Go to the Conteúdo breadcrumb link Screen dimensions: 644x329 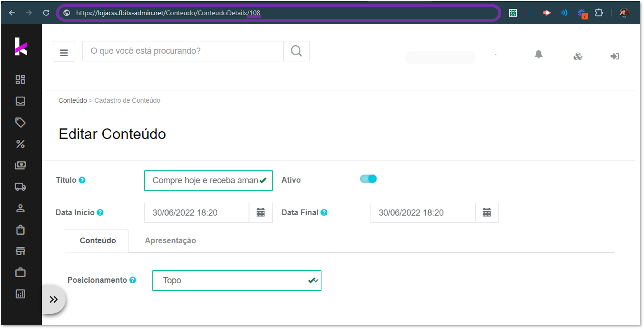[73, 100]
